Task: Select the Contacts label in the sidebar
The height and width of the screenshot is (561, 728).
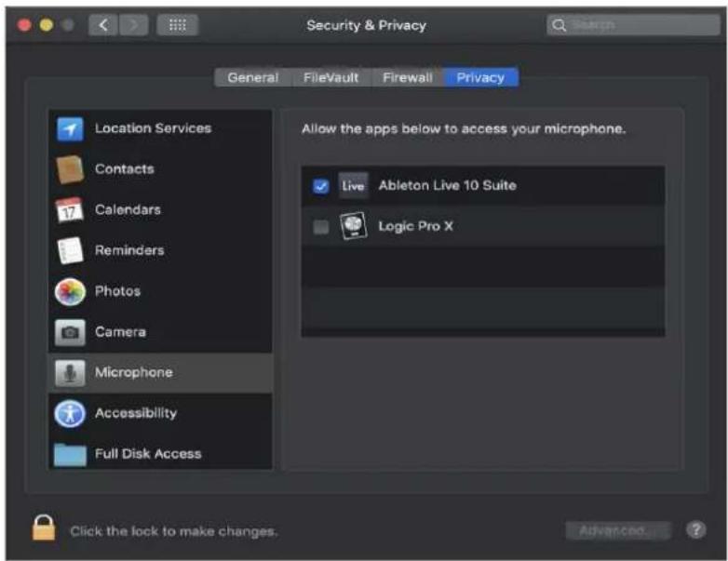Action: pyautogui.click(x=125, y=169)
